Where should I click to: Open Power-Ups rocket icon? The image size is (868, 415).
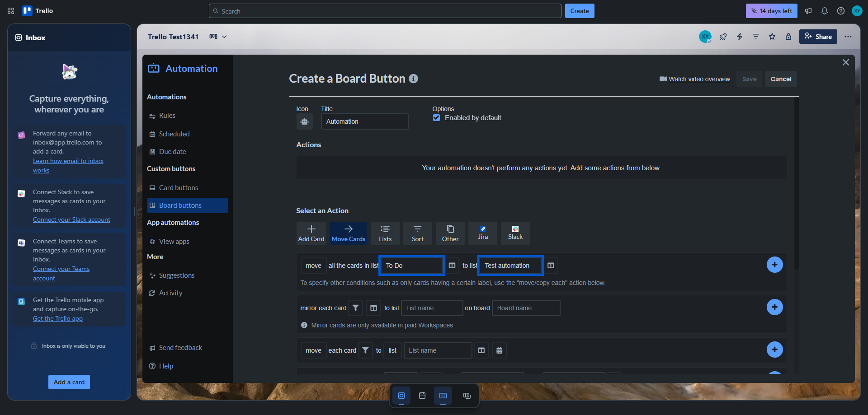tap(723, 37)
